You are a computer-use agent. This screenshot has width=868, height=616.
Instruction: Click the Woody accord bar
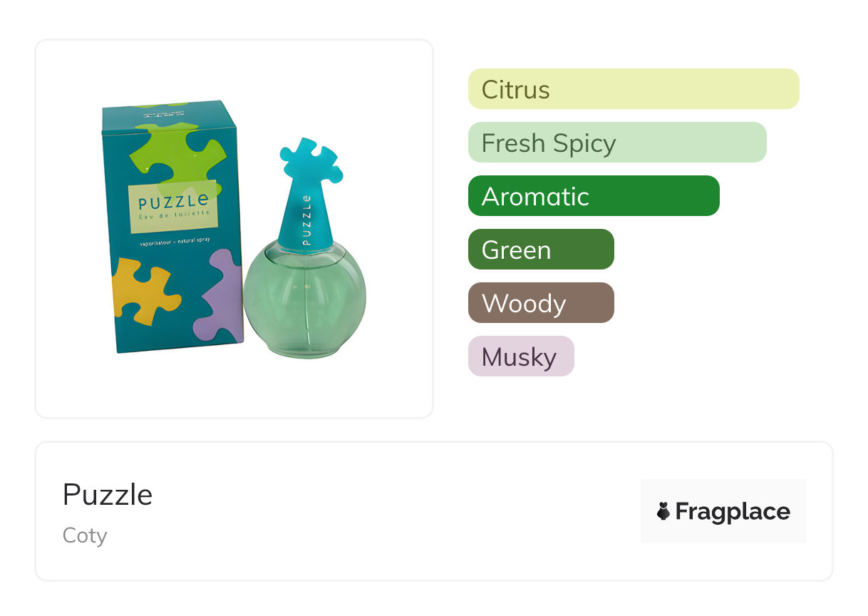click(540, 303)
